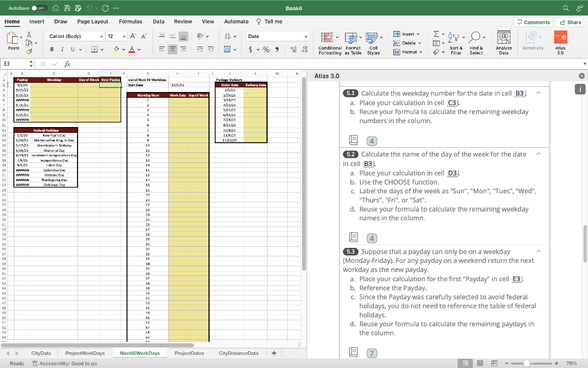Add a new sheet with plus button

pos(274,353)
